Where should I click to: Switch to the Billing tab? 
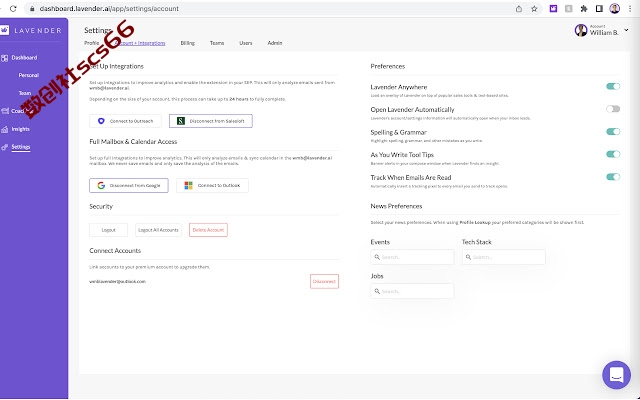[187, 43]
